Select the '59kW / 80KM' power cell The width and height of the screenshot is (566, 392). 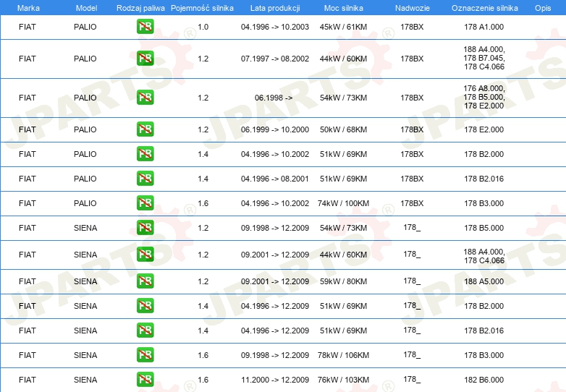coord(343,281)
